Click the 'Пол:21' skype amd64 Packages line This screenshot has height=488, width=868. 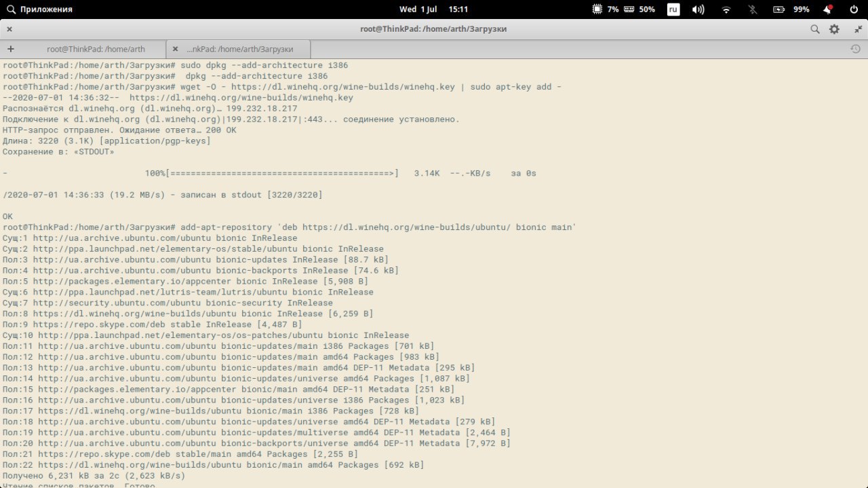pos(180,454)
